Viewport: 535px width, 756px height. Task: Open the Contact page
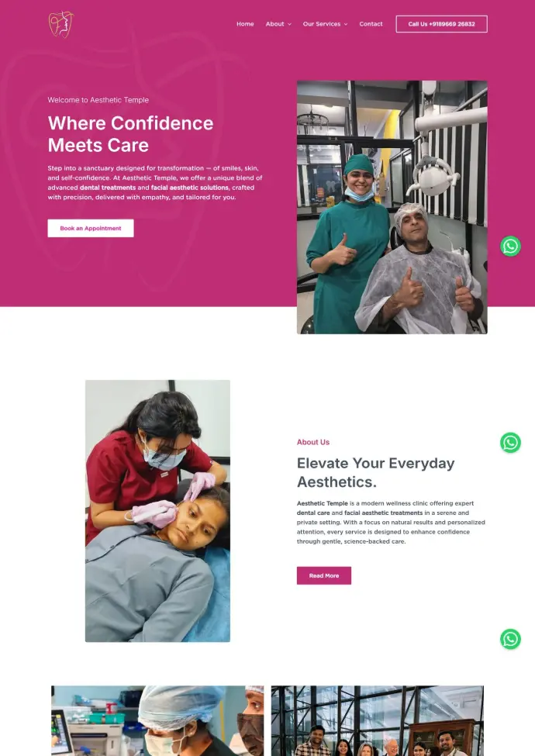click(x=371, y=24)
